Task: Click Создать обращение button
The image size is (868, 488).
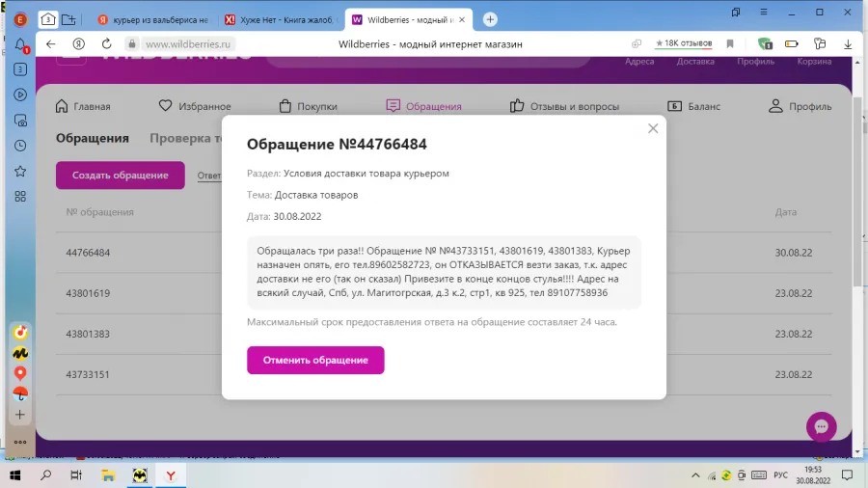Action: tap(121, 175)
